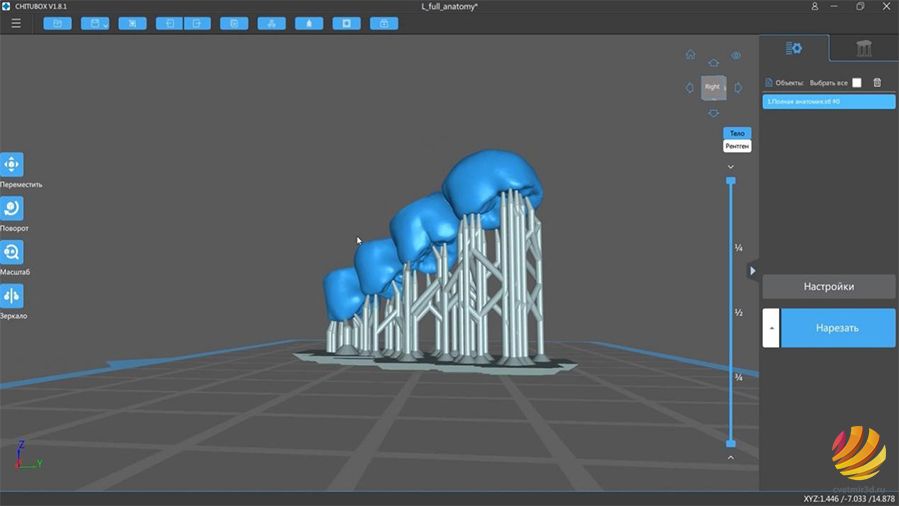This screenshot has width=900, height=506.
Task: Collapse the right panel with the arrow
Action: [x=752, y=271]
